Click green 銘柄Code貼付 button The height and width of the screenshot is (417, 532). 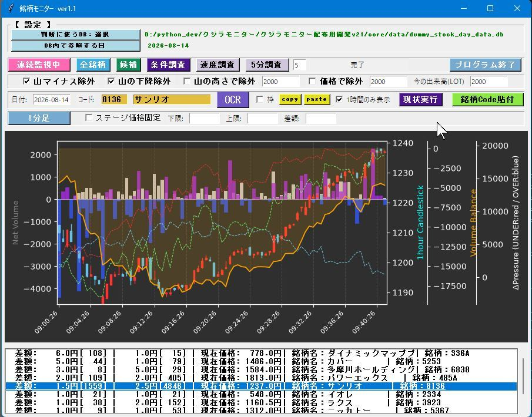click(x=487, y=99)
